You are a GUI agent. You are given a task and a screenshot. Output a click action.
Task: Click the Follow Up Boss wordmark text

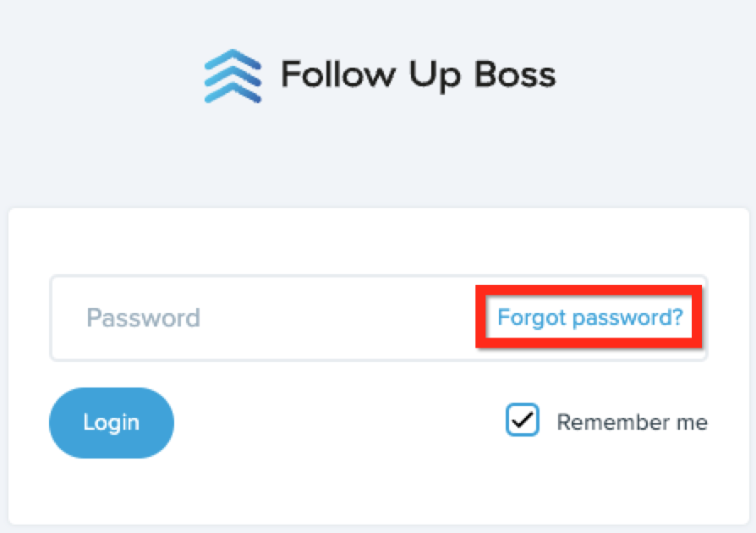(418, 75)
